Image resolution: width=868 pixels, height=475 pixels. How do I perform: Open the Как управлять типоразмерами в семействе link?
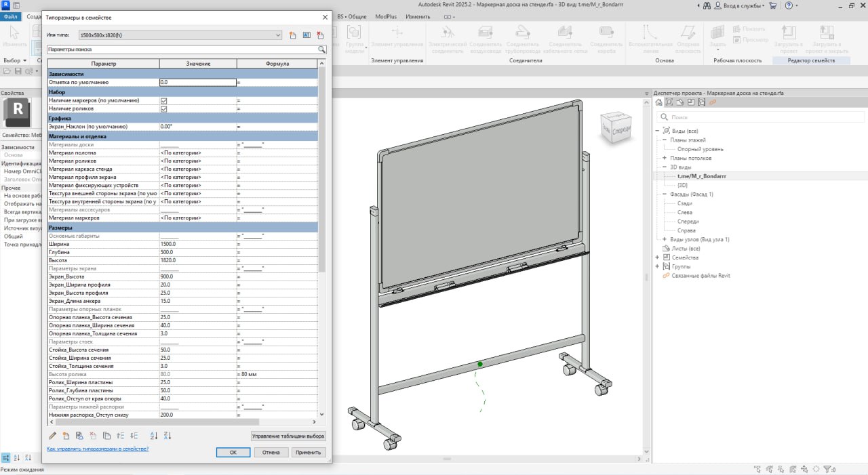tap(97, 448)
